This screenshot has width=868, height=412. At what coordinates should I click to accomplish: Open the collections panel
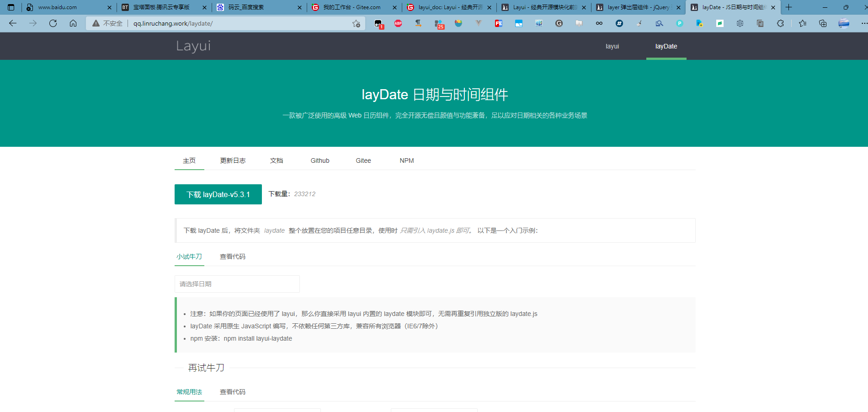click(823, 23)
